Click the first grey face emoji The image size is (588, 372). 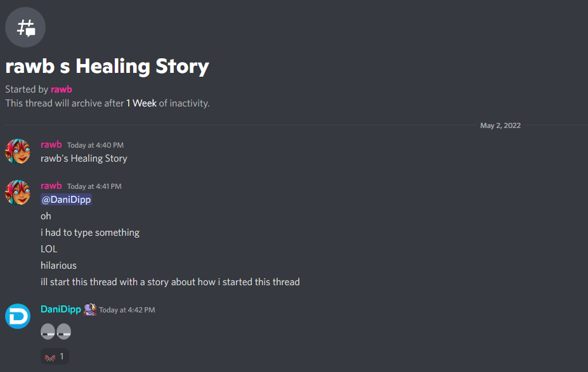(x=48, y=331)
